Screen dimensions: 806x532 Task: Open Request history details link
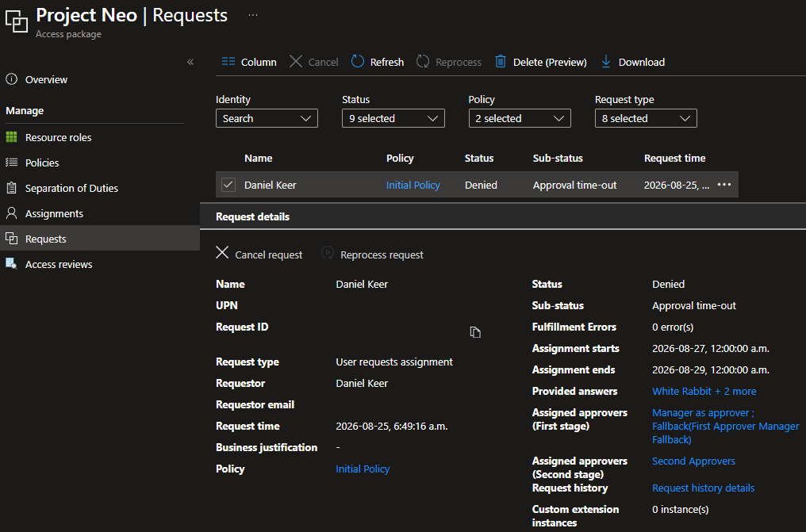(x=703, y=488)
